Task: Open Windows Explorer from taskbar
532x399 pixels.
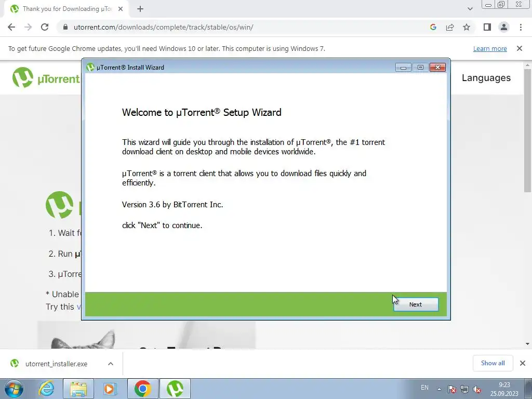Action: [78, 389]
